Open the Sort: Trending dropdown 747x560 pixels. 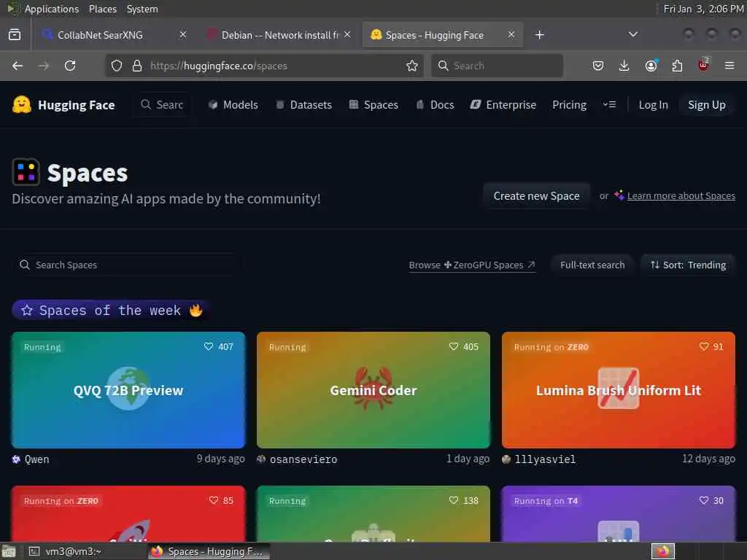pyautogui.click(x=688, y=265)
